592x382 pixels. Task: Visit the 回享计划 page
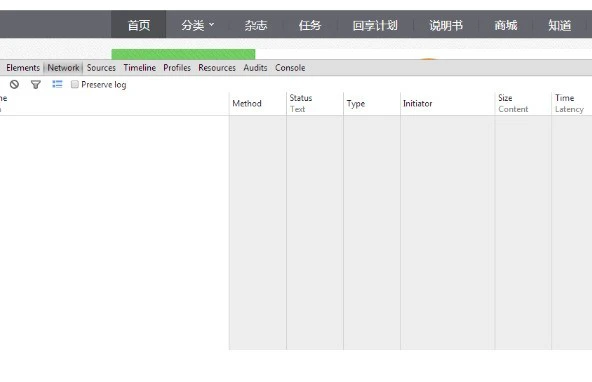pos(375,25)
